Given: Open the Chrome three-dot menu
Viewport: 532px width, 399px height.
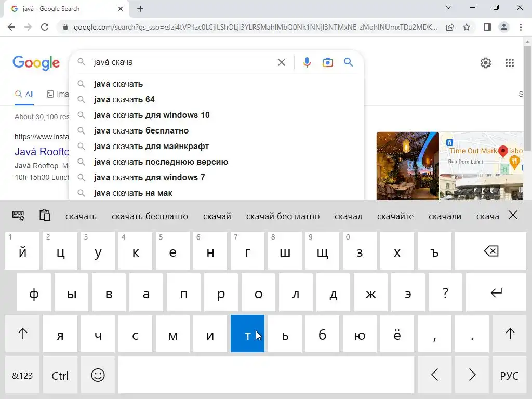Looking at the screenshot, I should (521, 27).
